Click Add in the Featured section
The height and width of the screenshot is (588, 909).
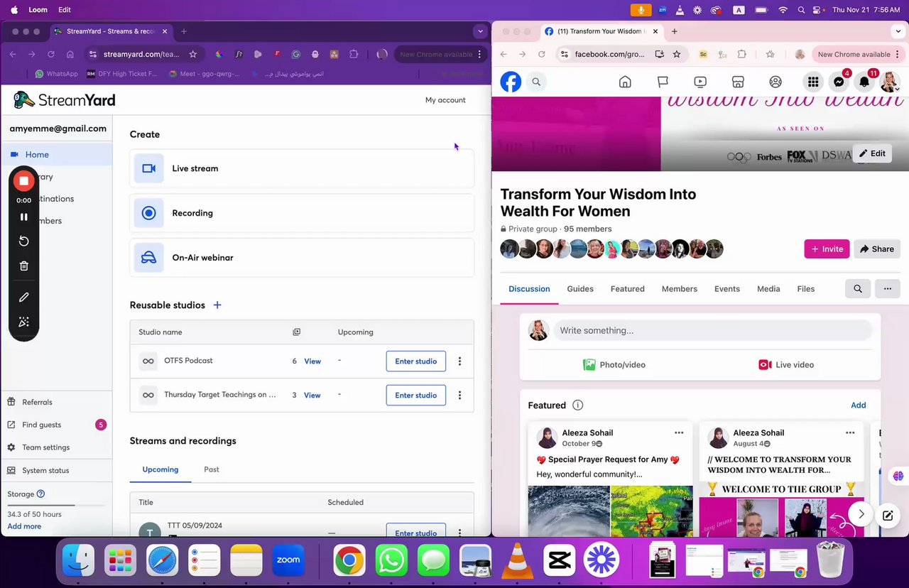point(859,405)
